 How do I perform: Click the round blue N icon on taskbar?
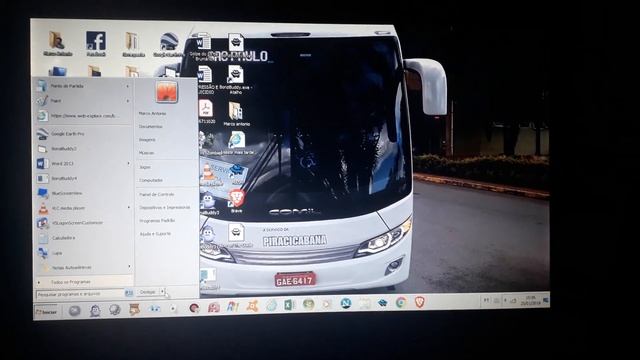tap(346, 303)
